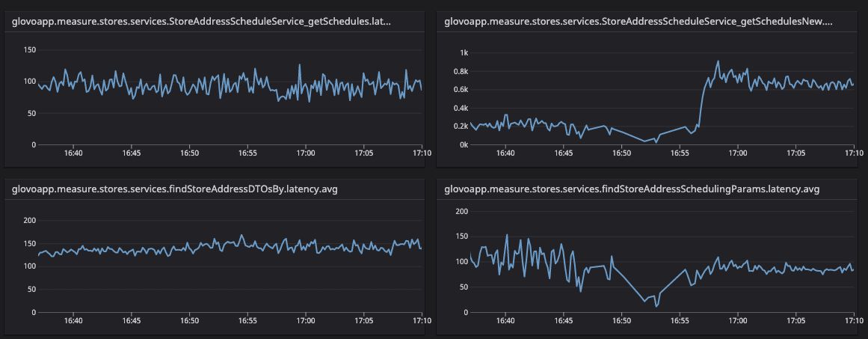Click the line graph in the findStoreAddressSchedulingParams panel
Image resolution: width=868 pixels, height=339 pixels.
coord(662,270)
